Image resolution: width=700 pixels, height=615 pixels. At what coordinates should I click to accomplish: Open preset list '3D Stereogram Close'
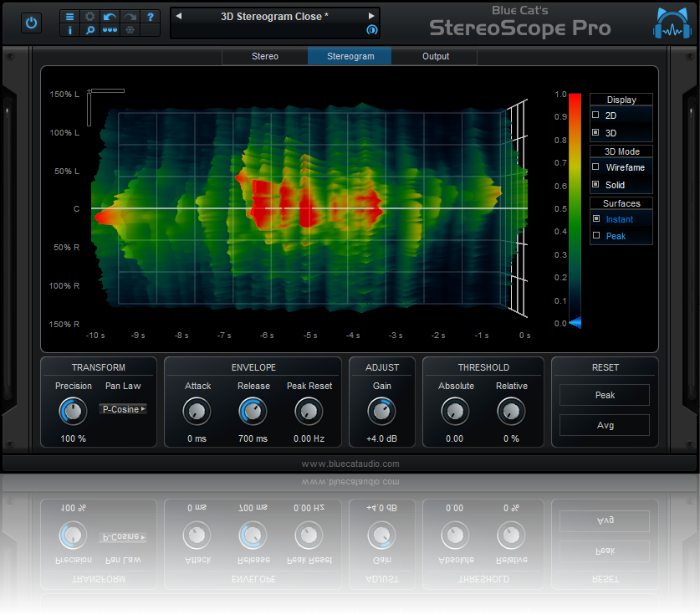[274, 16]
